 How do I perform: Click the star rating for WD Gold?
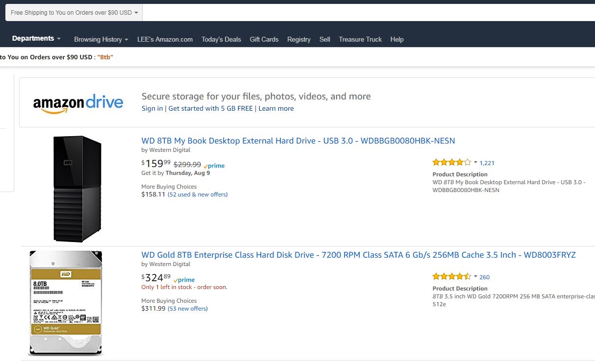[452, 277]
